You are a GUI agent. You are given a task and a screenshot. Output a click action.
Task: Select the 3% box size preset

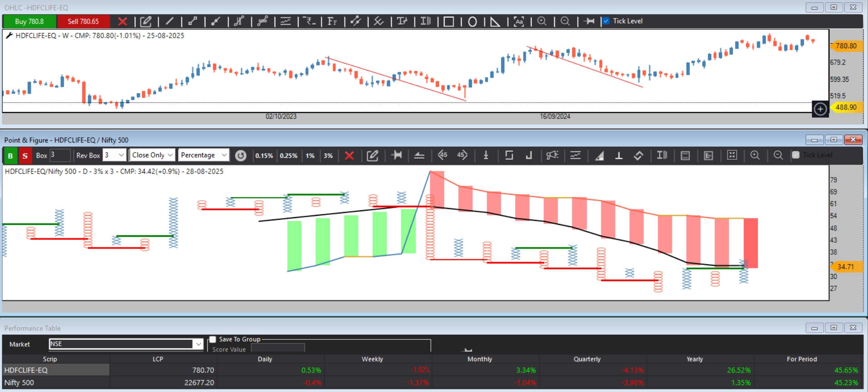[x=328, y=156]
